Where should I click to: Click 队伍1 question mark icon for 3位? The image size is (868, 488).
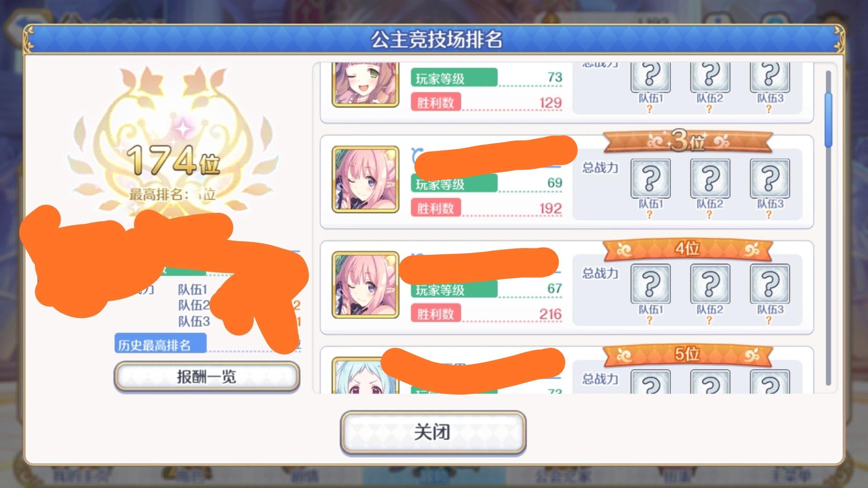(650, 178)
